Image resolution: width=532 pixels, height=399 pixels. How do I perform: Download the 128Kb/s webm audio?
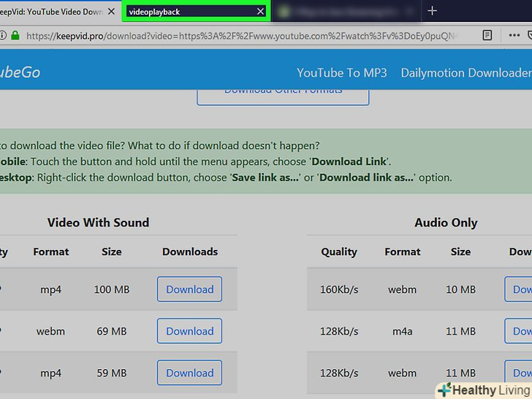pos(519,373)
